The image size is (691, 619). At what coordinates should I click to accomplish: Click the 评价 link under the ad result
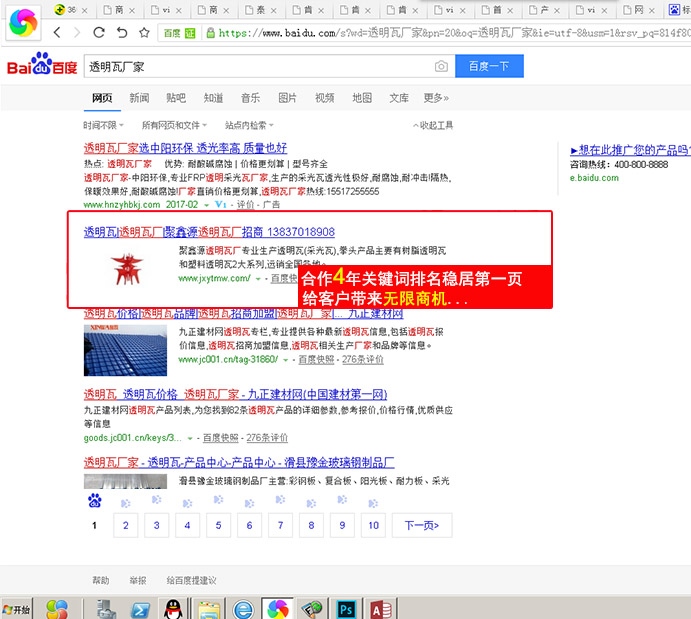(245, 205)
